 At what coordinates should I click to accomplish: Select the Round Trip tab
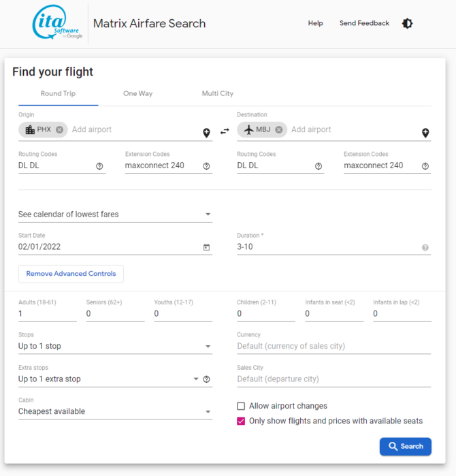click(59, 93)
